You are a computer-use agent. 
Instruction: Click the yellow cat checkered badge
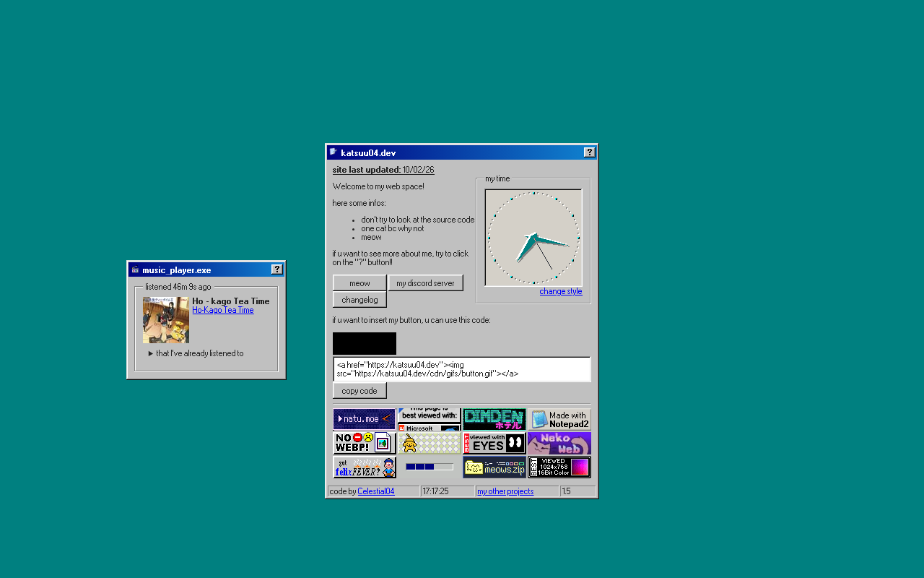click(430, 443)
